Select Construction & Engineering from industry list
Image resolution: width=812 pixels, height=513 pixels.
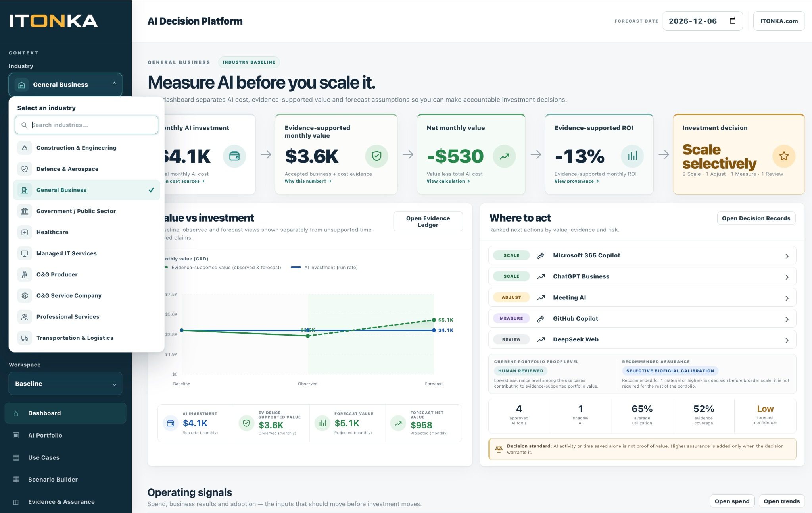[x=86, y=148]
